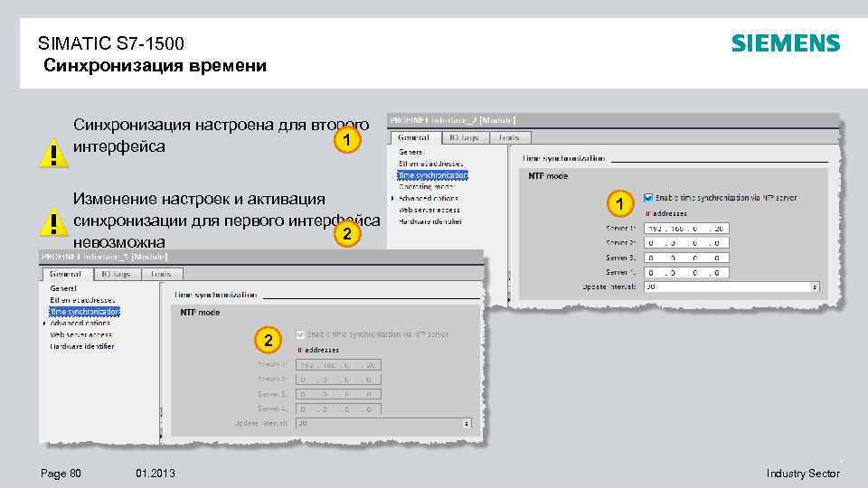This screenshot has width=868, height=488.
Task: Expand Advanced options arrow in interface_1 tree
Action: [44, 324]
